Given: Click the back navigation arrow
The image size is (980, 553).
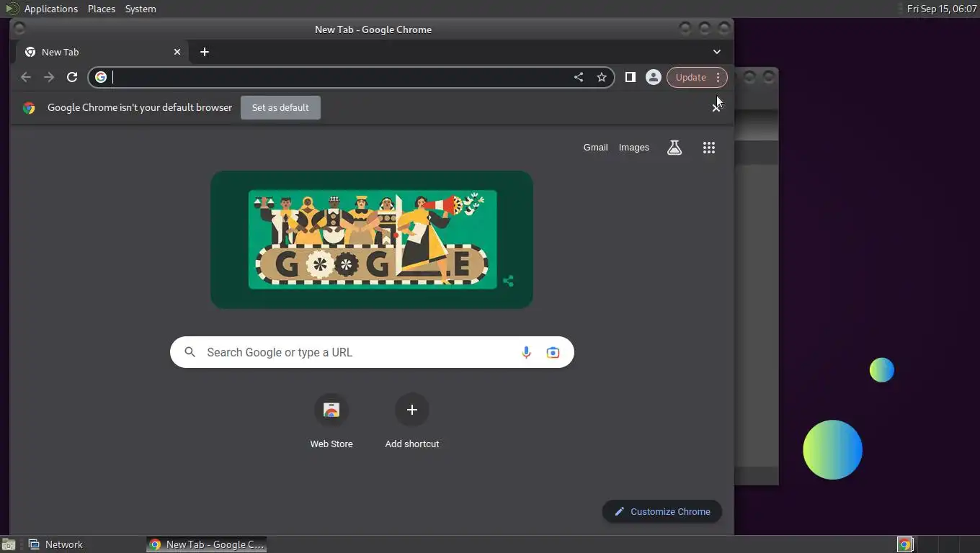Looking at the screenshot, I should [x=26, y=77].
